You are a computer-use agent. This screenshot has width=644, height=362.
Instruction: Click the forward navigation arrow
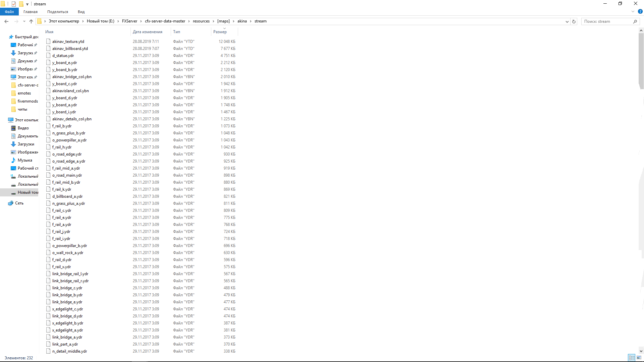[x=16, y=21]
